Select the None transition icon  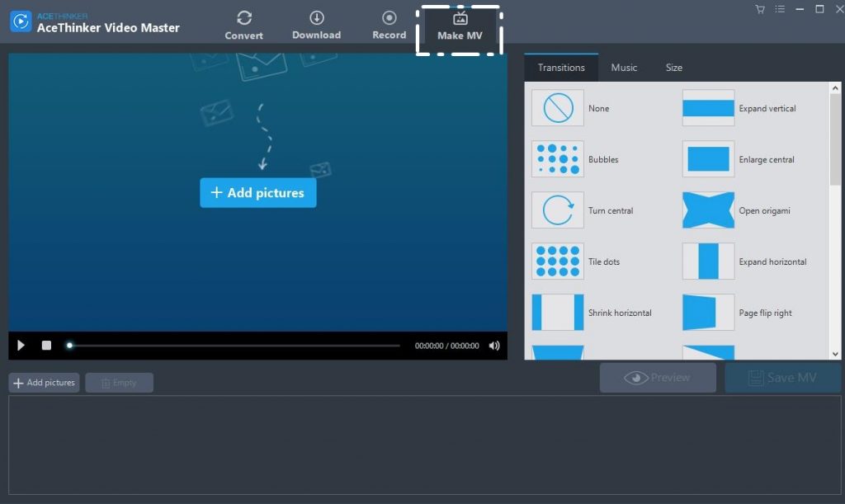click(x=558, y=108)
